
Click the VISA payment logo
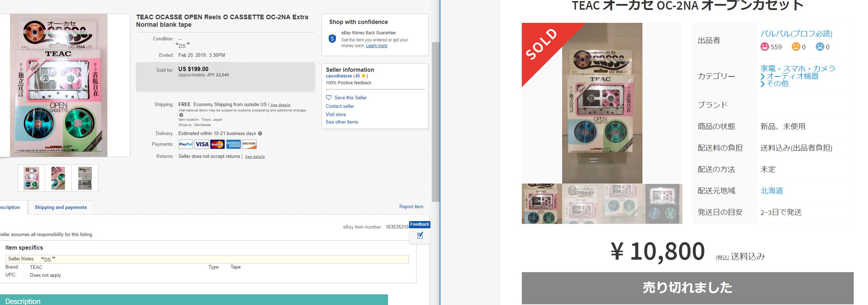(202, 144)
